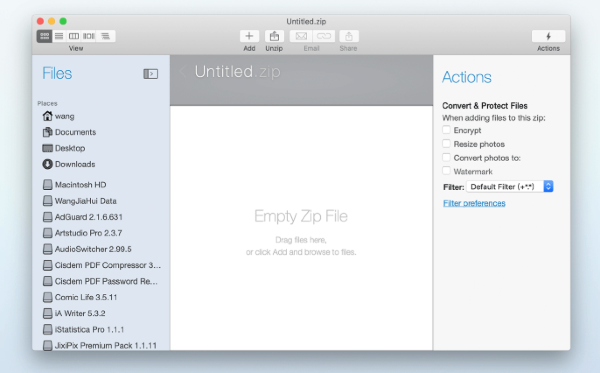The height and width of the screenshot is (373, 600).
Task: Enable the Watermark checkbox
Action: (446, 171)
